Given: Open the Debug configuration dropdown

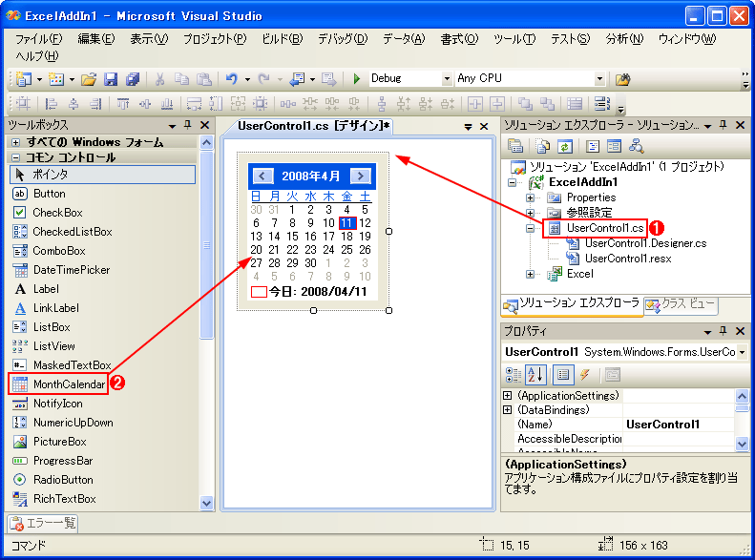Looking at the screenshot, I should (x=447, y=78).
